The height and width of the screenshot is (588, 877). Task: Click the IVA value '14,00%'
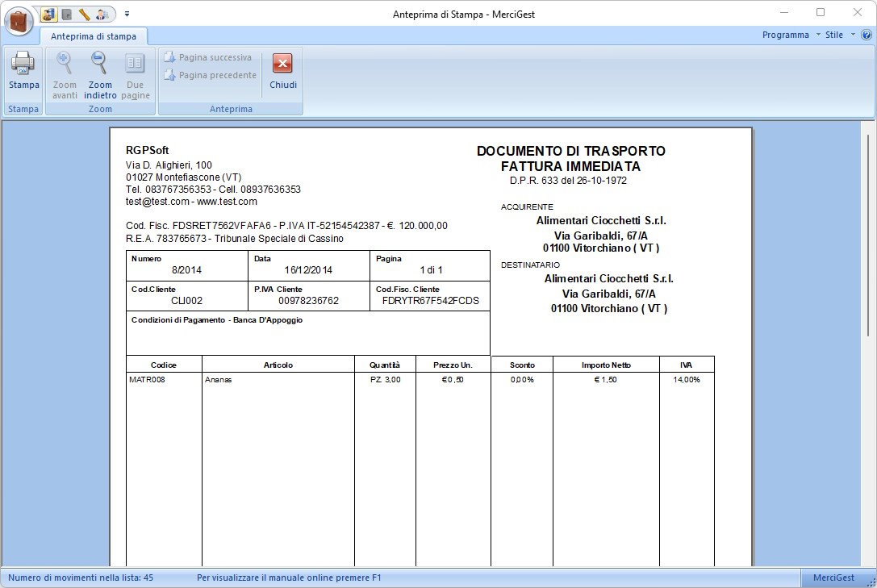pyautogui.click(x=687, y=380)
